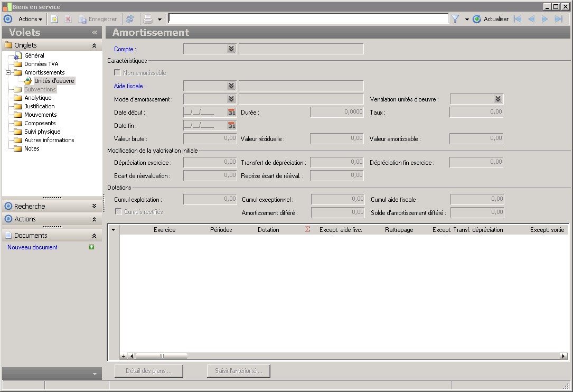Collapse the Amortissements tree node
Screen dimensions: 573x392
tap(8, 72)
